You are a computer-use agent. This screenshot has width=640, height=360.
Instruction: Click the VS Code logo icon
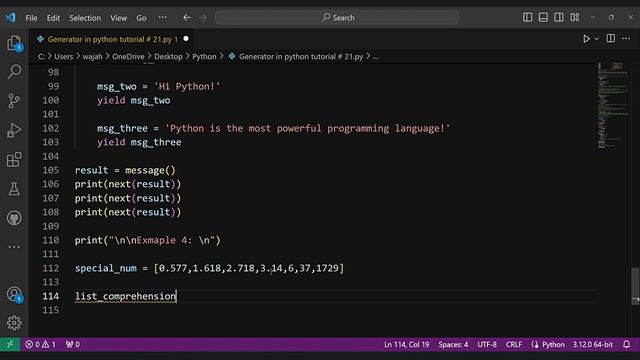pos(10,18)
